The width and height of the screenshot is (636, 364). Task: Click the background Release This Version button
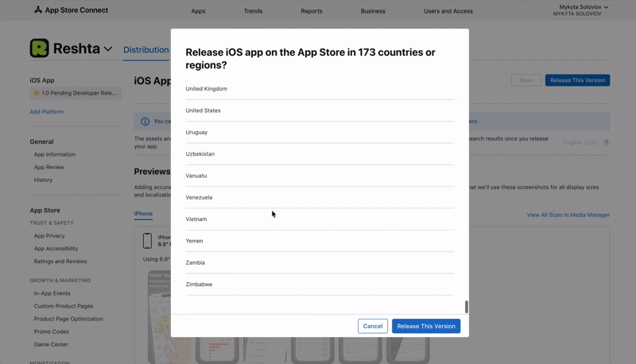tap(577, 80)
